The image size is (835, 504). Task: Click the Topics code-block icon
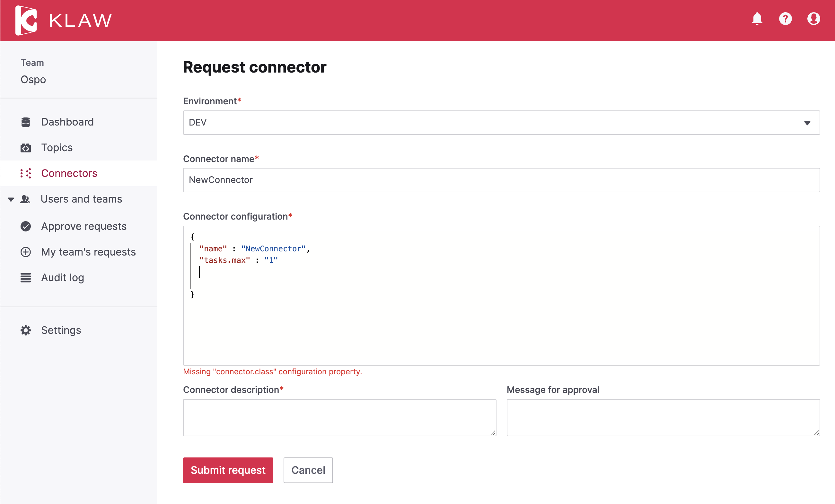click(26, 148)
